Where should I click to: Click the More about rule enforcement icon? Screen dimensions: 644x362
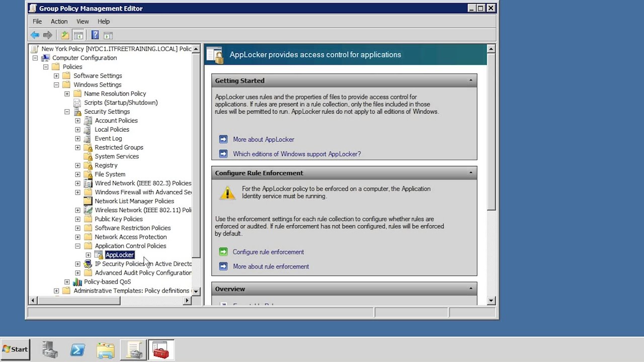(223, 266)
